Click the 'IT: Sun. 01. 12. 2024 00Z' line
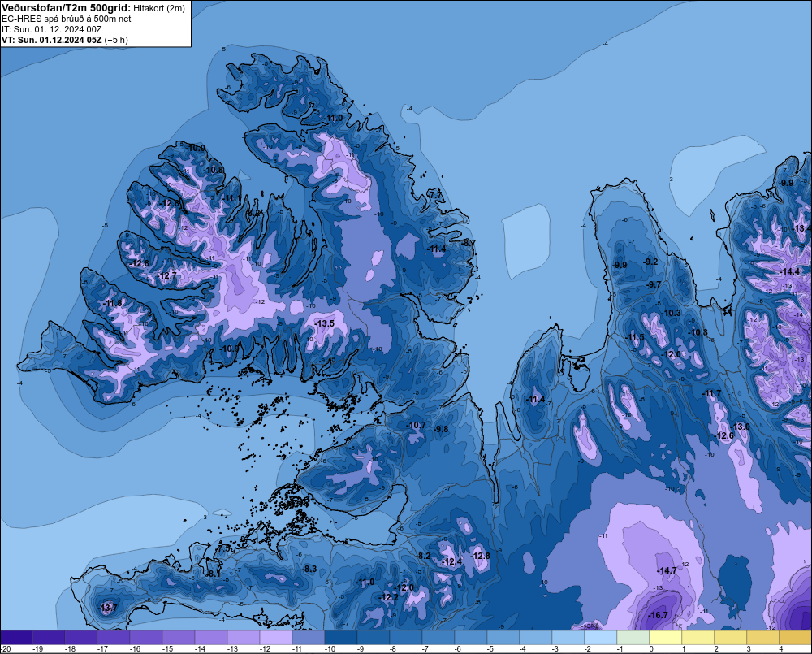The width and height of the screenshot is (812, 654). pos(52,29)
